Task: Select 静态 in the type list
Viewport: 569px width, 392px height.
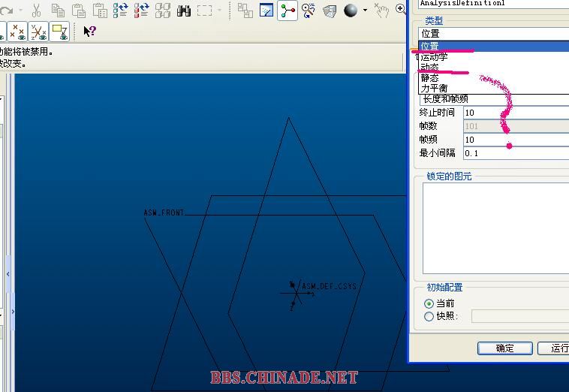Action: pos(493,77)
